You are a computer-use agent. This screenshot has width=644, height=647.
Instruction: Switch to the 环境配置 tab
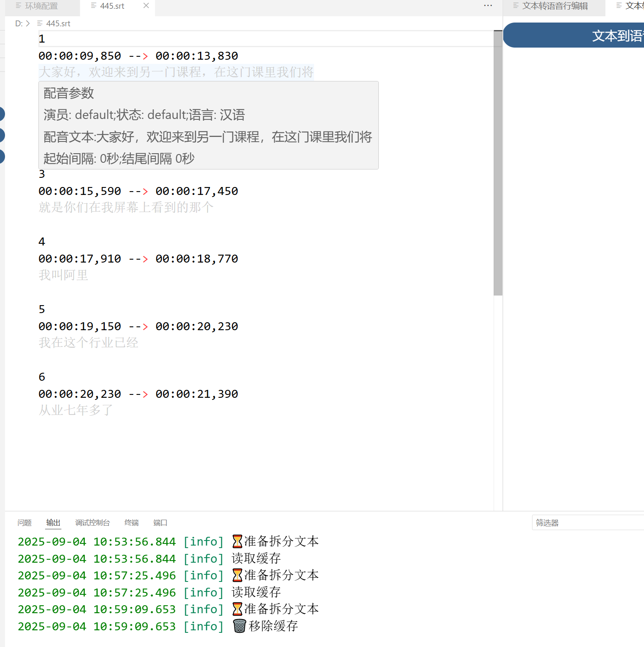(x=41, y=6)
